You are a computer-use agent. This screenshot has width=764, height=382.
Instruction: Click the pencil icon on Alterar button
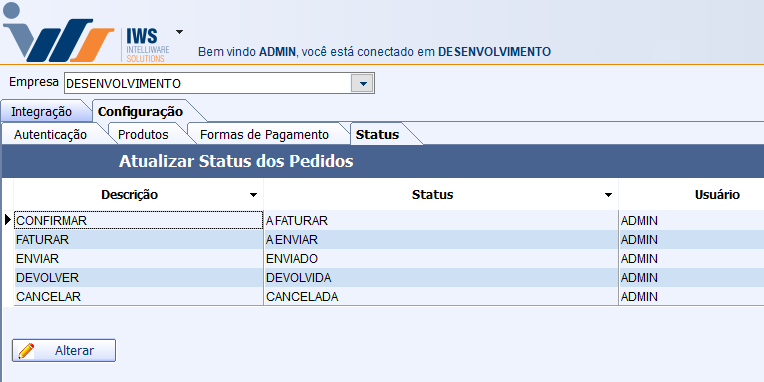[x=26, y=351]
